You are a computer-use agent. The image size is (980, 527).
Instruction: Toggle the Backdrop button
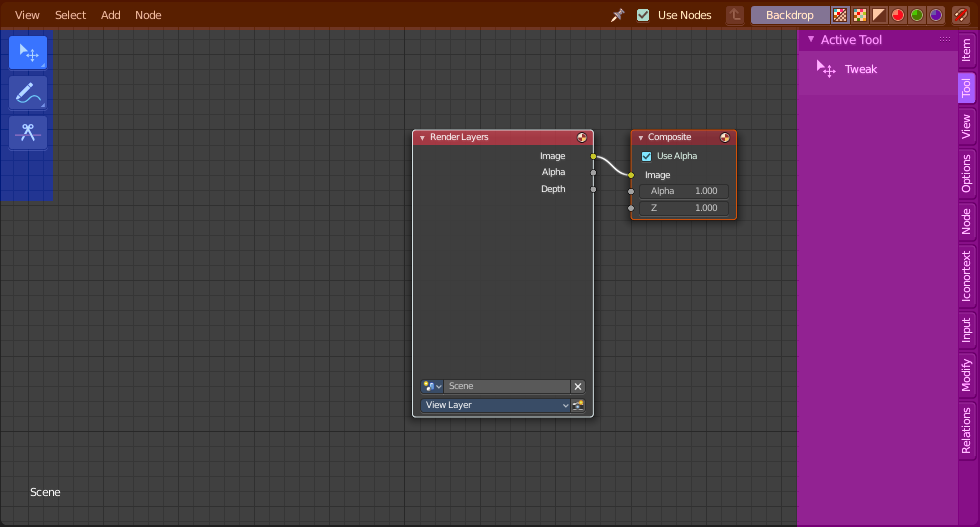click(x=790, y=15)
